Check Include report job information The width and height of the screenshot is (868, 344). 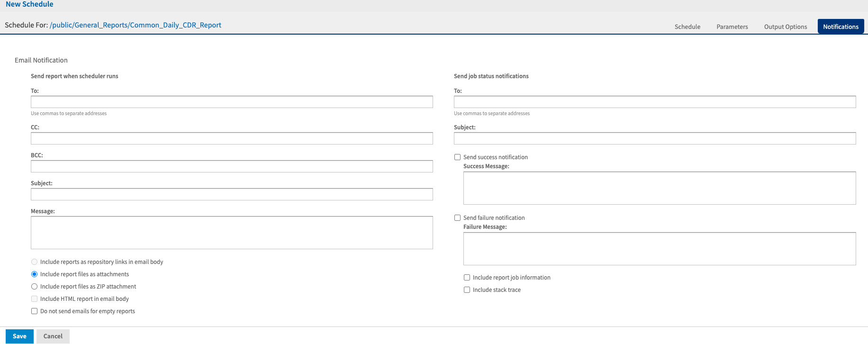click(x=467, y=278)
